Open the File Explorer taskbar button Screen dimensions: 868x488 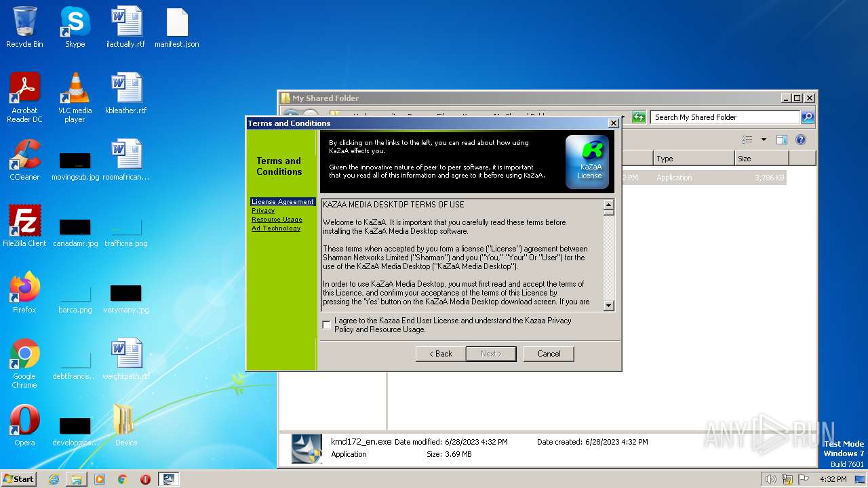pos(77,479)
